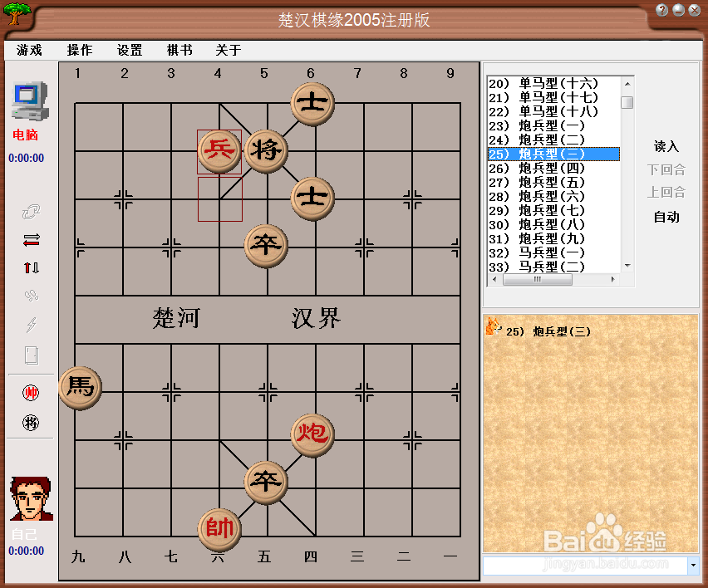Click the list scroll up arrow
This screenshot has width=708, height=588.
tap(627, 84)
